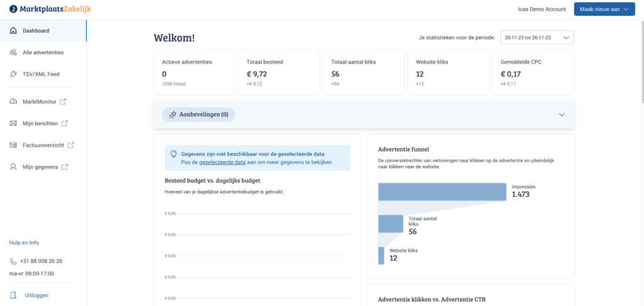Select TSV/XML Feed menu item

click(x=43, y=74)
